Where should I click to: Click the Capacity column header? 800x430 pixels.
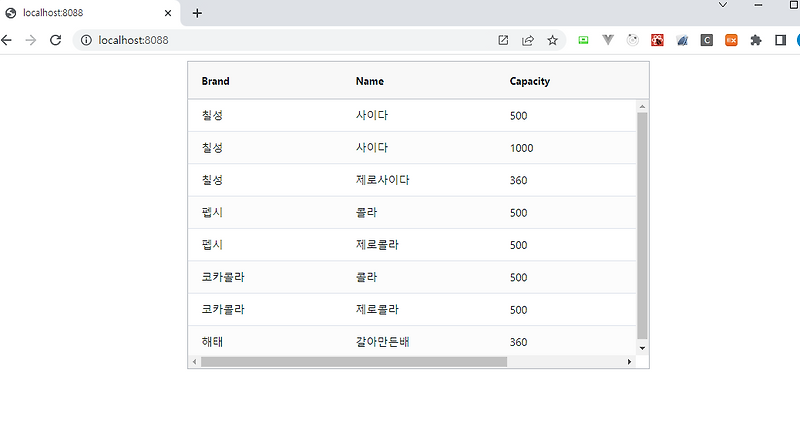pyautogui.click(x=530, y=81)
